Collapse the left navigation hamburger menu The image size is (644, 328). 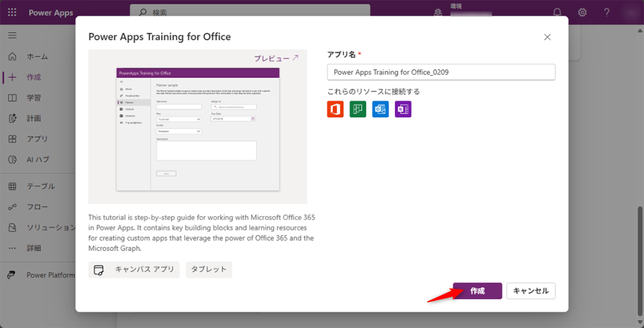click(x=13, y=35)
